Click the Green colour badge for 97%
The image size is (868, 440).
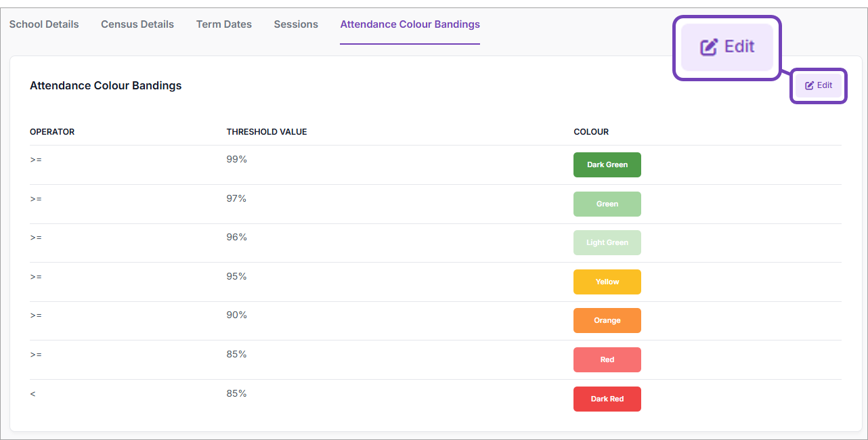607,204
